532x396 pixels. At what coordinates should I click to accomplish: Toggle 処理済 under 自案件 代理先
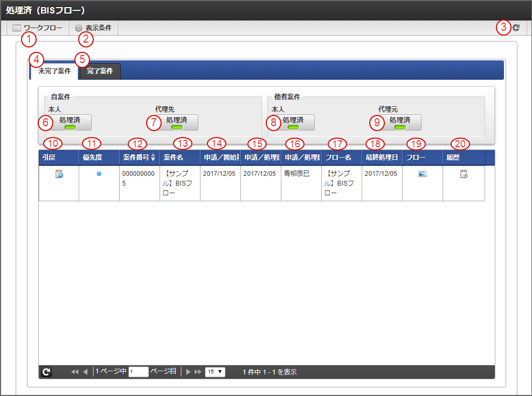coord(177,122)
